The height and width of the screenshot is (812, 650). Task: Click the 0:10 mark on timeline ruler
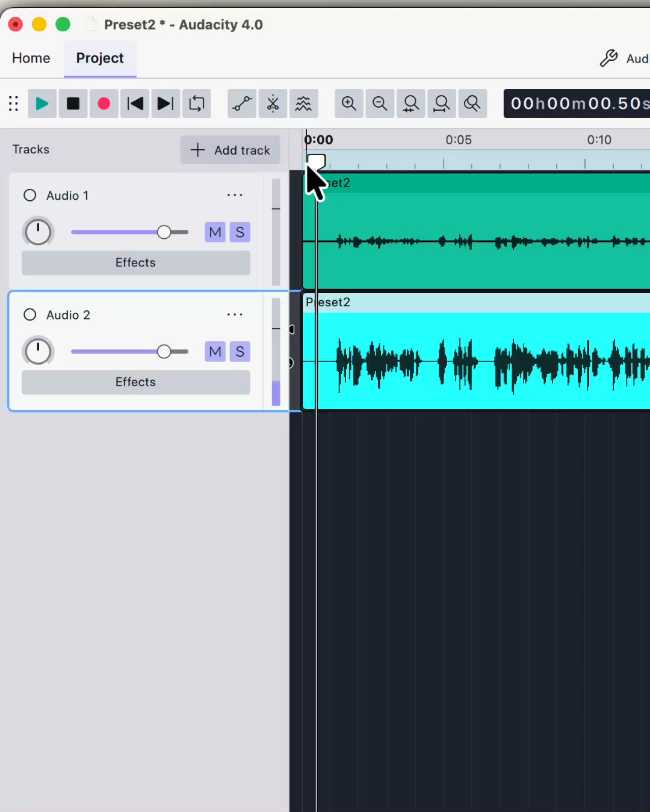(x=599, y=140)
